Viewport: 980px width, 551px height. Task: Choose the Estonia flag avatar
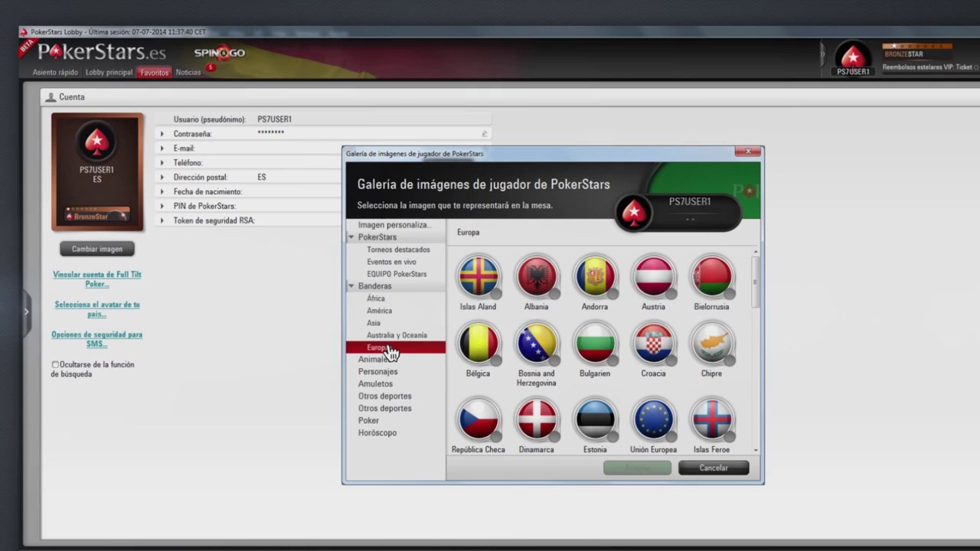tap(595, 419)
